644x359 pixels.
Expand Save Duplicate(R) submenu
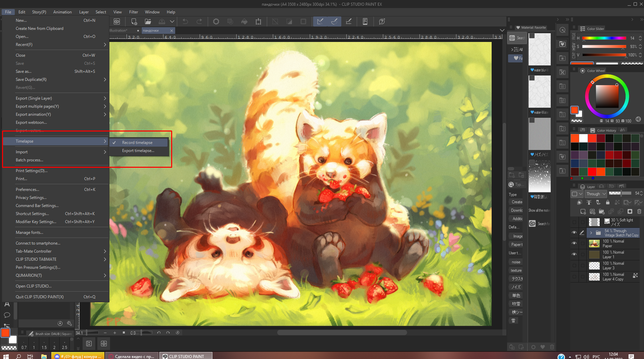56,80
